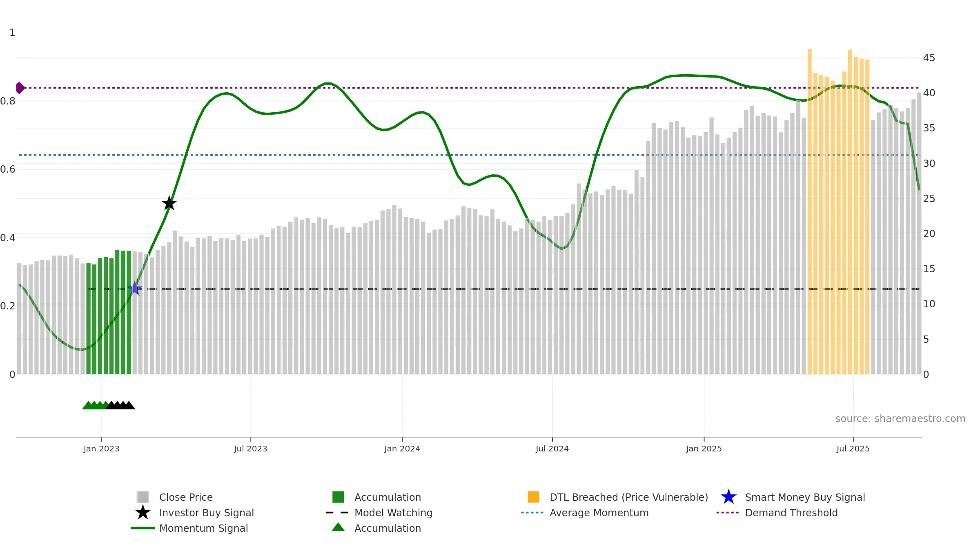Click left axis value 0.2
The width and height of the screenshot is (980, 551).
8,306
